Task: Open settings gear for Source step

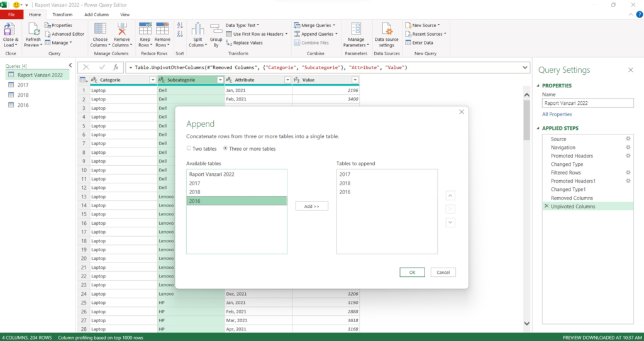Action: pyautogui.click(x=628, y=139)
